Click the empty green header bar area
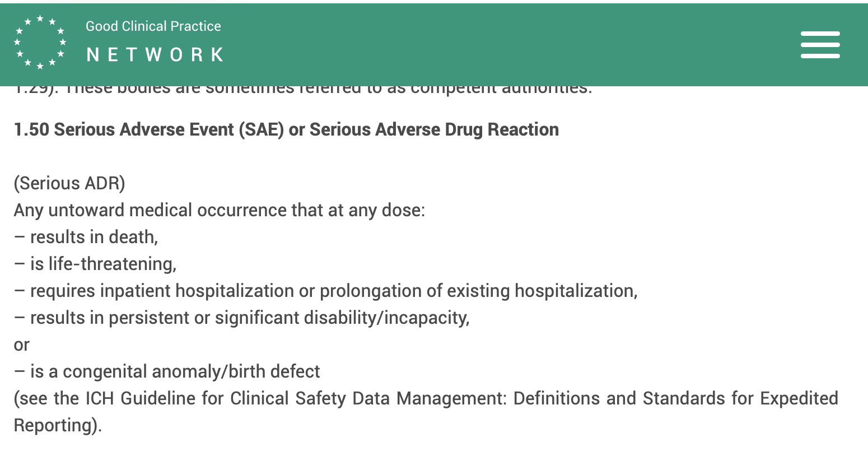The image size is (868, 456). [504, 45]
